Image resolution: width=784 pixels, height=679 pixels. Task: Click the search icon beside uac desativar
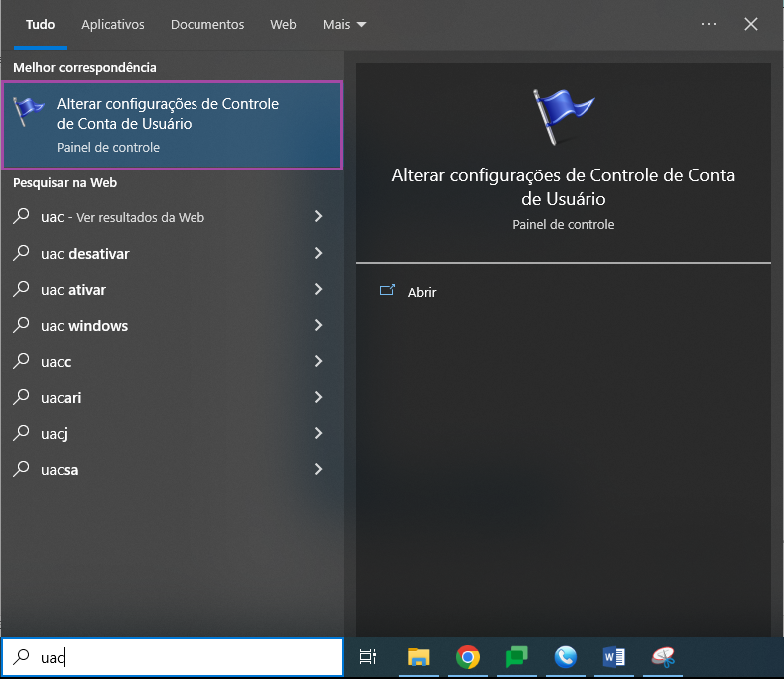[21, 253]
